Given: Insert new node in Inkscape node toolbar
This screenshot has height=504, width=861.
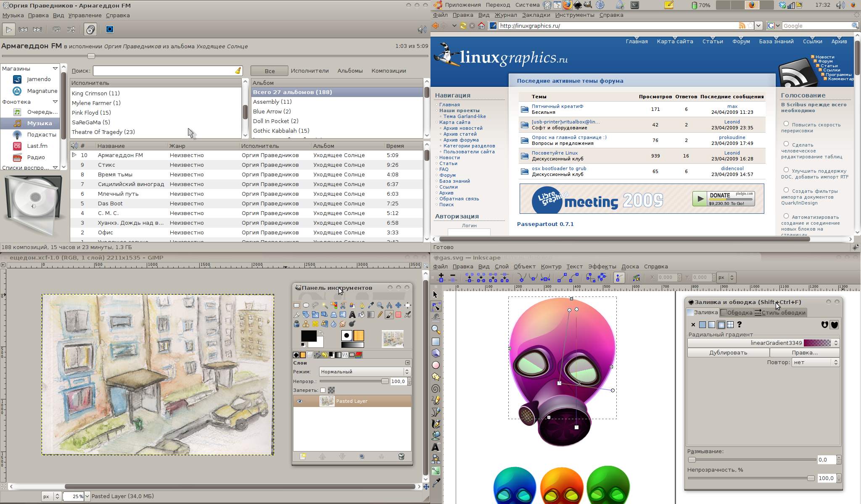Looking at the screenshot, I should pos(441,277).
